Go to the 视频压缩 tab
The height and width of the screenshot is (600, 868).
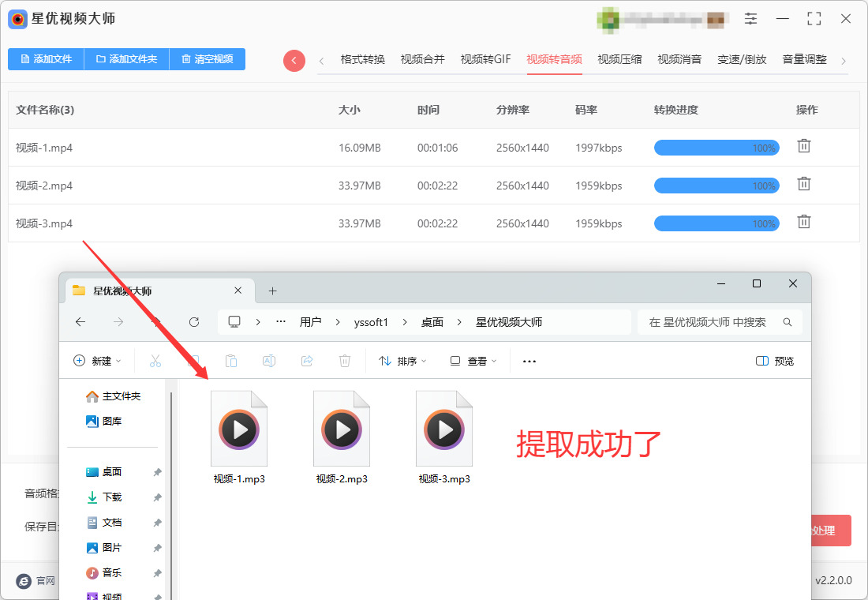[x=619, y=59]
